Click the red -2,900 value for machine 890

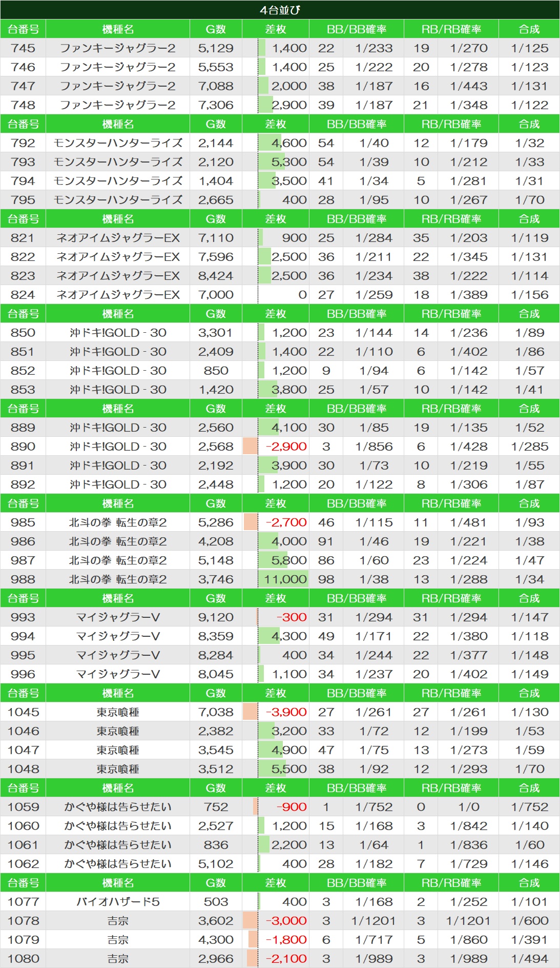tap(286, 447)
